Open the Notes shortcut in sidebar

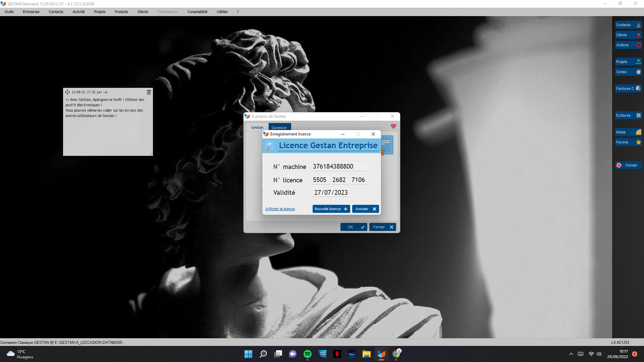coord(628,132)
